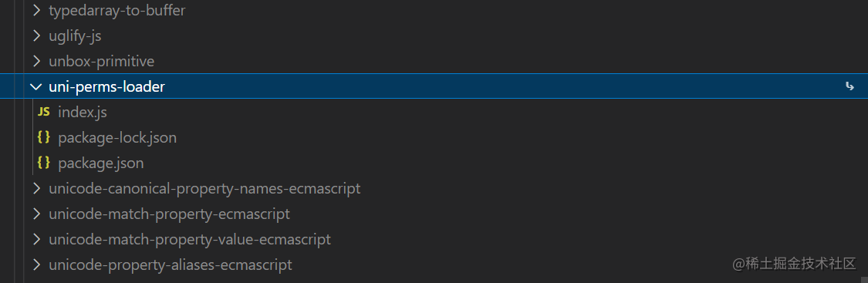This screenshot has width=868, height=283.
Task: Open the index.js file
Action: pyautogui.click(x=83, y=113)
